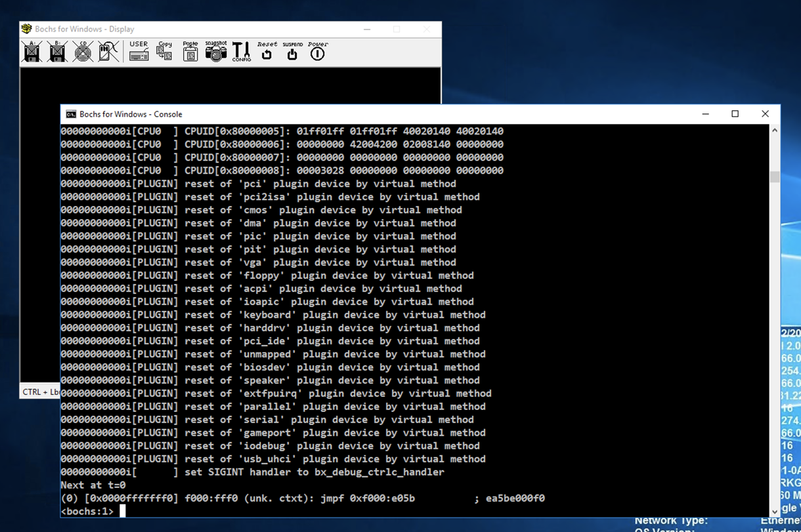Viewport: 801px width, 532px height.
Task: Take a snapshot with the camera icon
Action: pos(216,51)
